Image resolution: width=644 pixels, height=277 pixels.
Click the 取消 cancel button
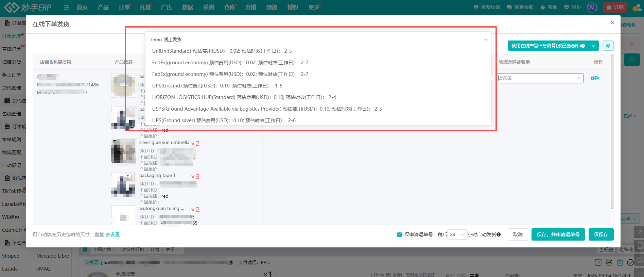[x=518, y=234]
